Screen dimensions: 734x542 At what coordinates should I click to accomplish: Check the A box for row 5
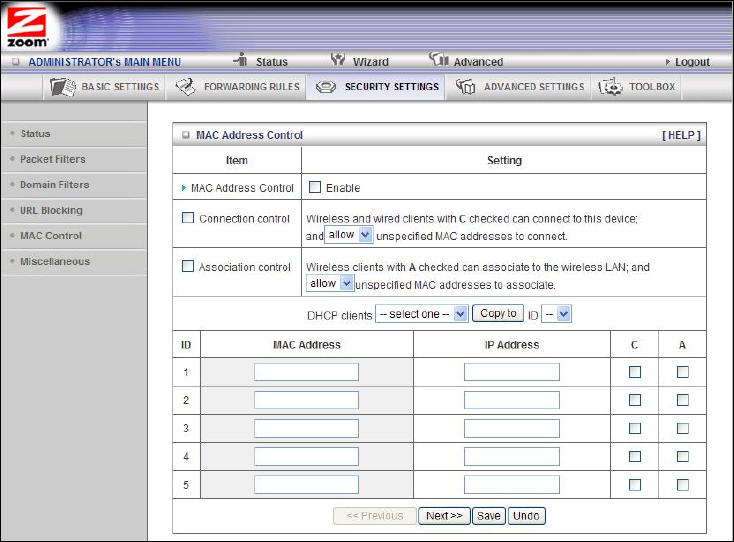pos(683,485)
